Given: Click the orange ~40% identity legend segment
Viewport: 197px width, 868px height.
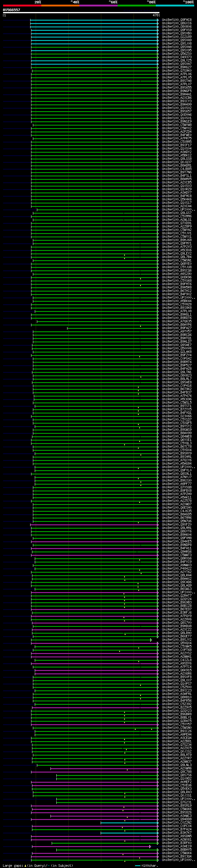Looking at the screenshot, I should 60,6.
